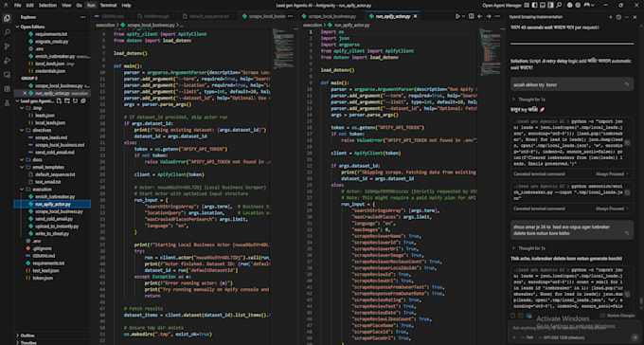
Task: Switch to Walkthrough editor tab
Action: pos(154,16)
